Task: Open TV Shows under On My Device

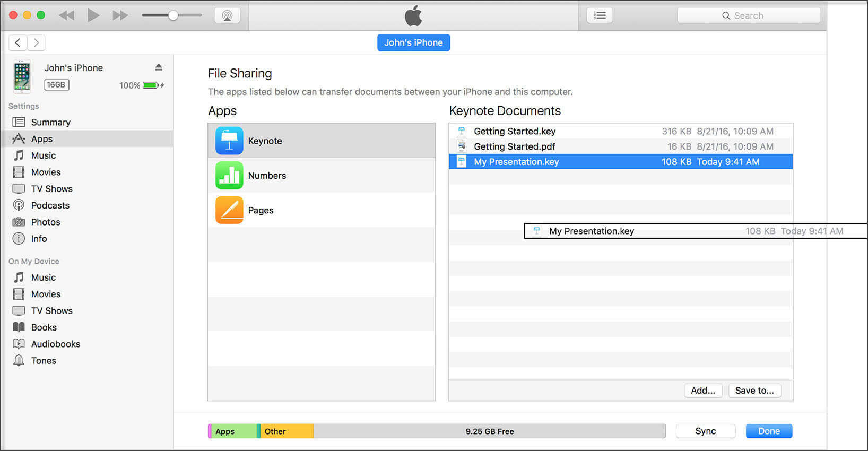Action: click(x=87, y=310)
